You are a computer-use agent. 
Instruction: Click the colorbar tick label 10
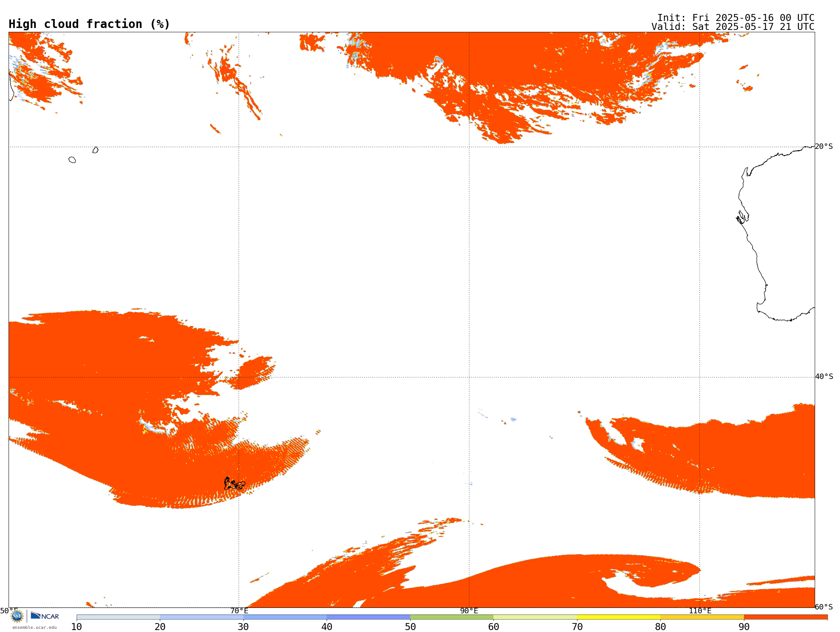pyautogui.click(x=77, y=627)
